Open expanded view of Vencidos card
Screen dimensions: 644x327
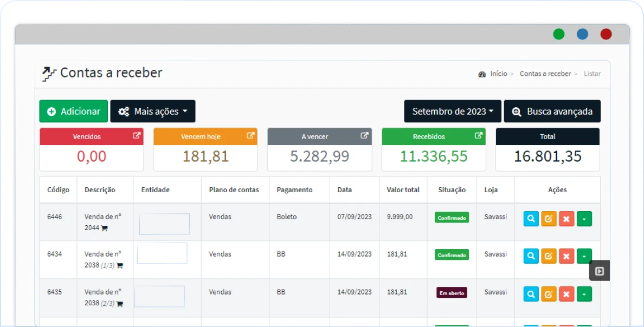pyautogui.click(x=137, y=136)
